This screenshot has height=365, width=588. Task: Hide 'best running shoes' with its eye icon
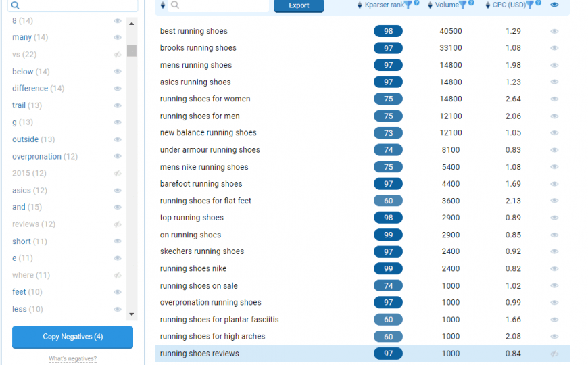coord(554,31)
